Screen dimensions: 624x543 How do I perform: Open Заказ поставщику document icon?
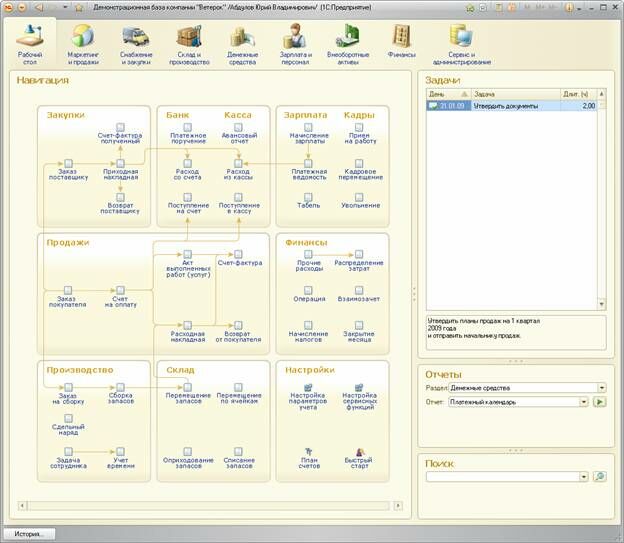tap(68, 162)
